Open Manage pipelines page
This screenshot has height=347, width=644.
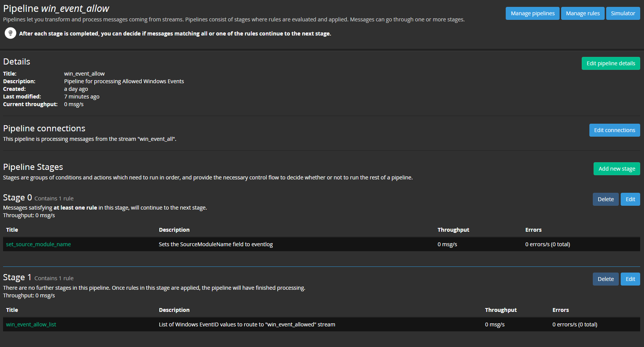click(x=532, y=13)
